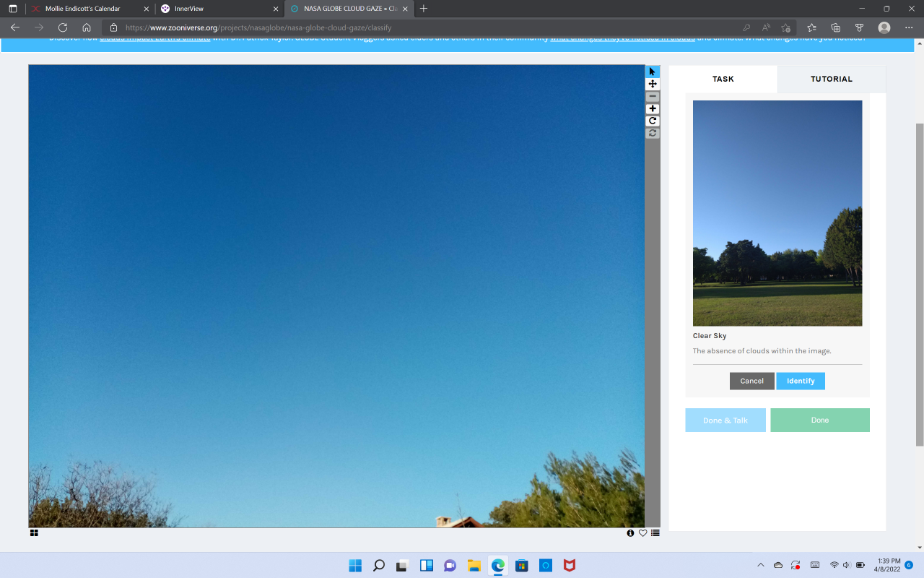The image size is (924, 578).
Task: Click the page vertical scrollbar
Action: coord(919,284)
